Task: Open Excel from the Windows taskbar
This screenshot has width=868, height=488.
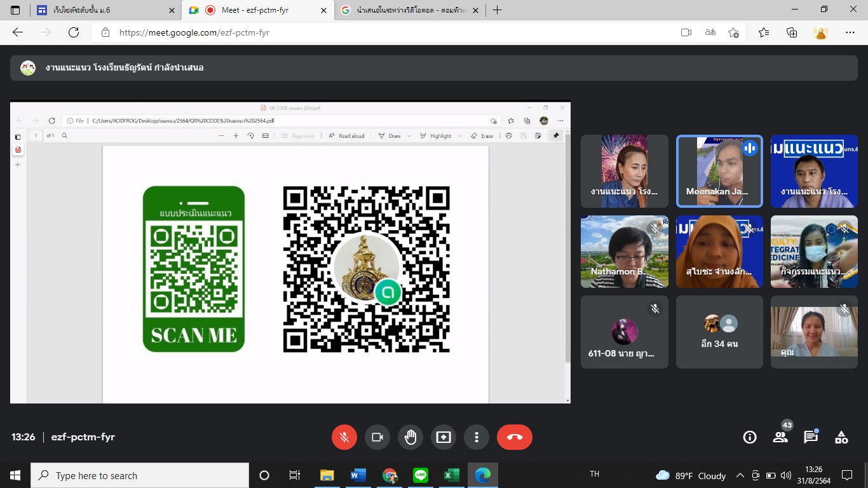Action: [x=452, y=475]
